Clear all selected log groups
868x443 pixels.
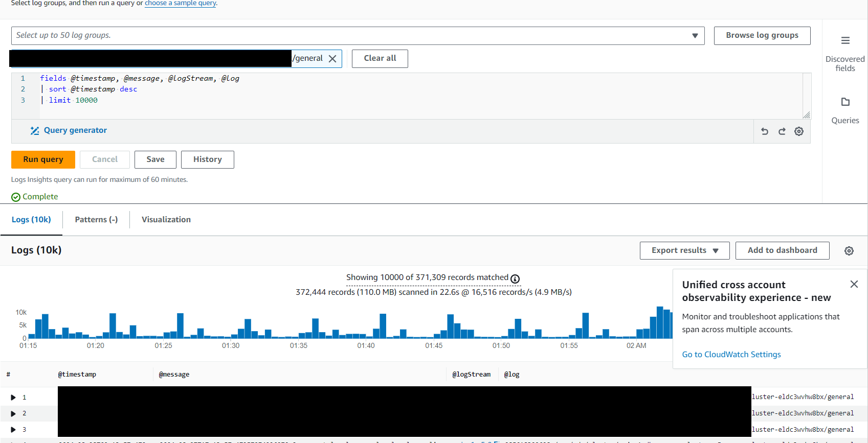pyautogui.click(x=380, y=58)
